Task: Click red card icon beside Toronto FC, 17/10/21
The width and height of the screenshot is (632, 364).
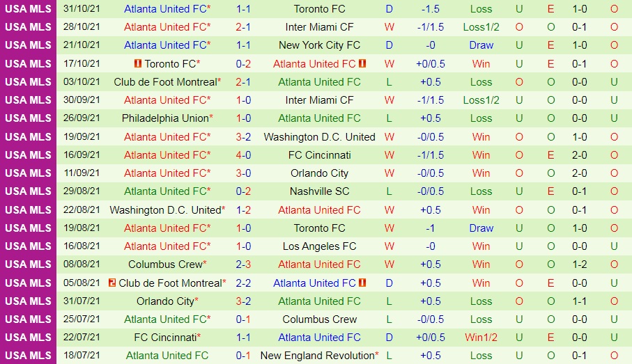Action: tap(137, 63)
